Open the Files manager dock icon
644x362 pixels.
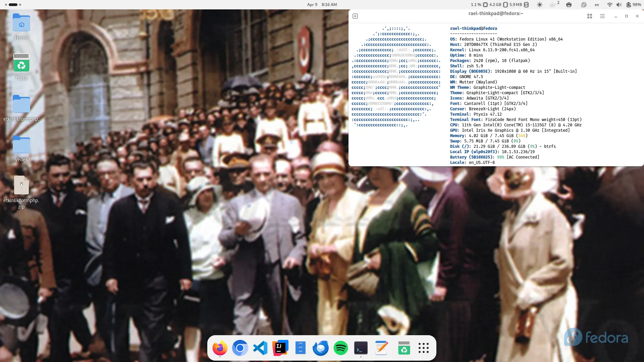[301, 348]
